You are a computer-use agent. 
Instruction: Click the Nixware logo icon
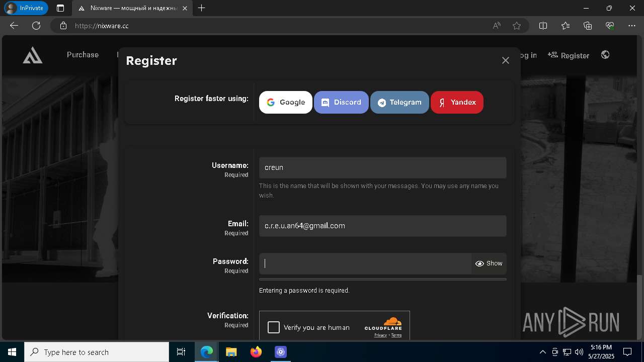pos(33,55)
